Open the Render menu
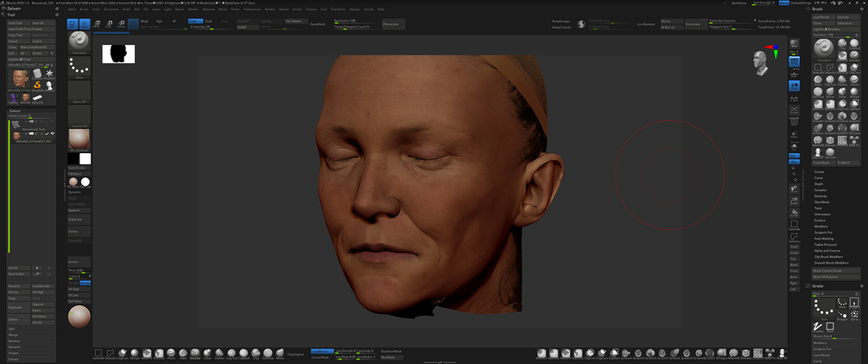868x364 pixels. coord(269,10)
